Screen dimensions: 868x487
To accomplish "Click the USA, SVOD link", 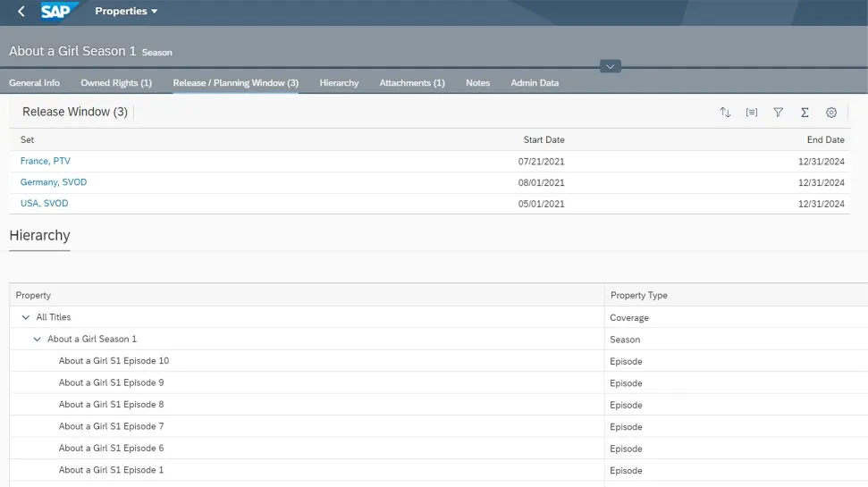I will tap(44, 204).
